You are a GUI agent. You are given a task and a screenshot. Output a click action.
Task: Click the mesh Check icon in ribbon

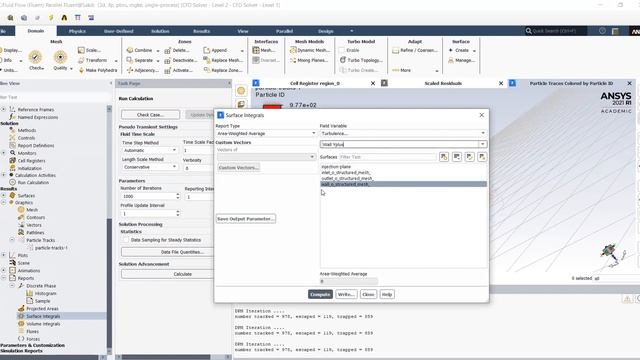tap(36, 57)
